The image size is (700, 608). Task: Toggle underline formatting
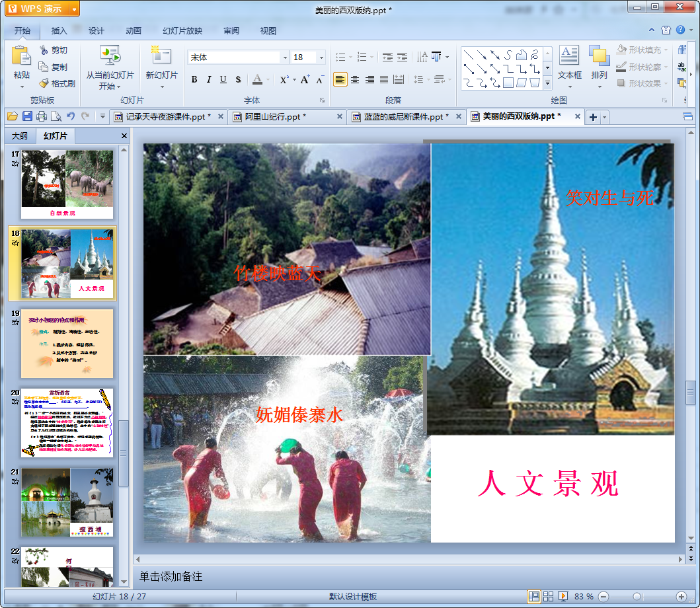[223, 79]
